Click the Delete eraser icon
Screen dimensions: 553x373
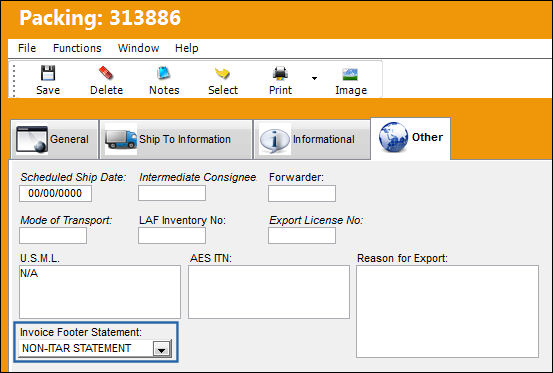click(x=106, y=73)
